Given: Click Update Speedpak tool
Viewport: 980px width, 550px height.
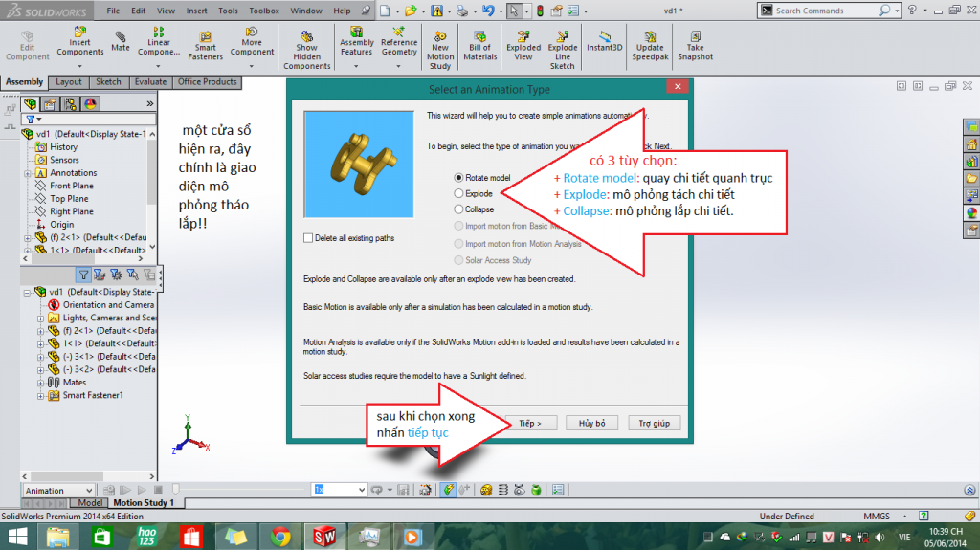Looking at the screenshot, I should [x=650, y=45].
